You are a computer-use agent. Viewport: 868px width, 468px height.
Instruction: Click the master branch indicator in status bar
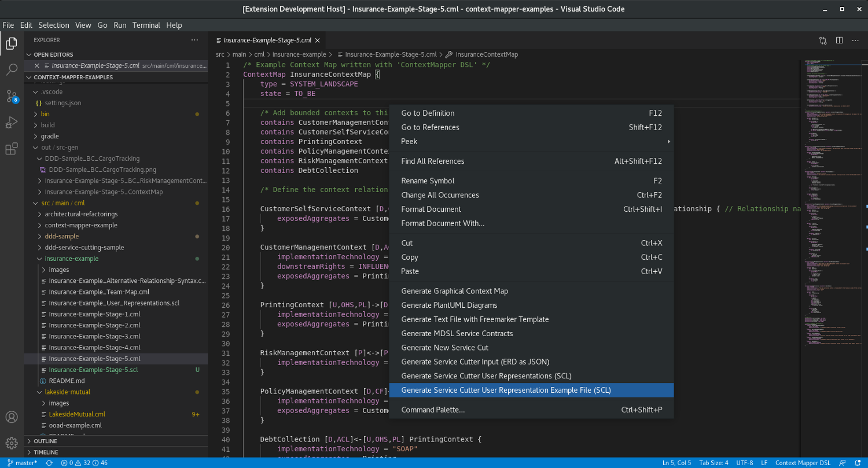point(22,463)
